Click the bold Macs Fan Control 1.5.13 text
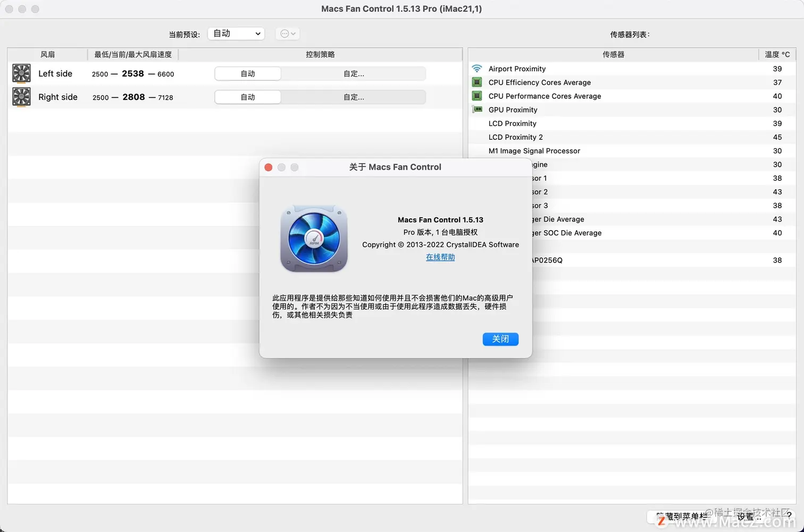804x532 pixels. [x=440, y=219]
